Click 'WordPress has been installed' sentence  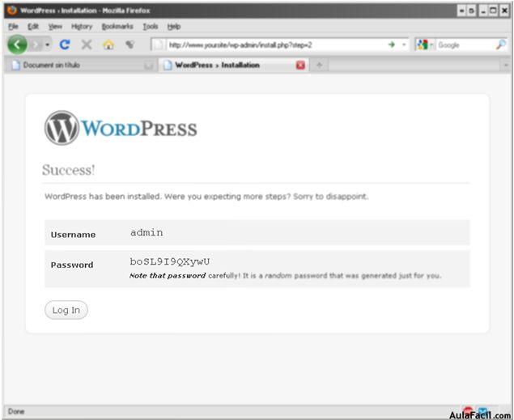(206, 196)
